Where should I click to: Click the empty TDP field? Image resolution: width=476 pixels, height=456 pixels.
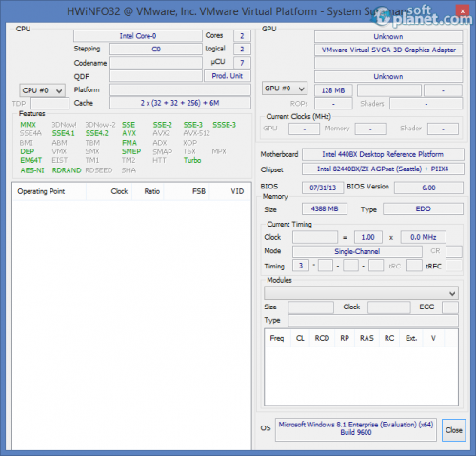click(50, 104)
